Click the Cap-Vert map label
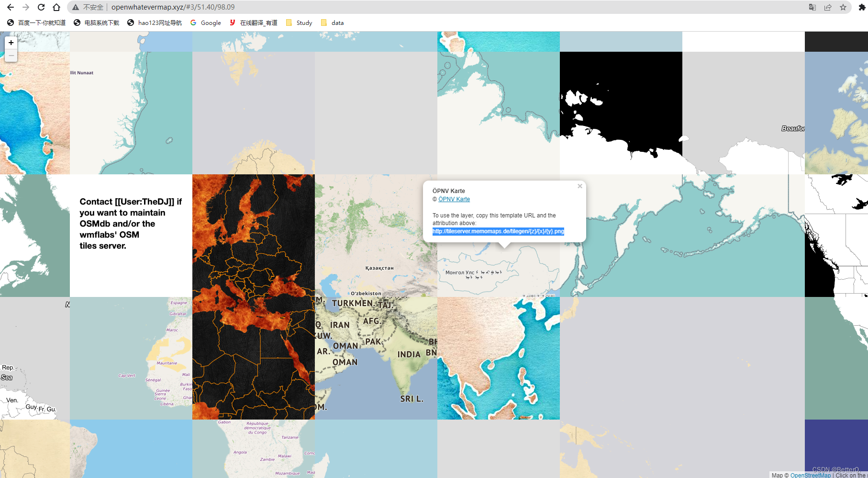 click(127, 376)
